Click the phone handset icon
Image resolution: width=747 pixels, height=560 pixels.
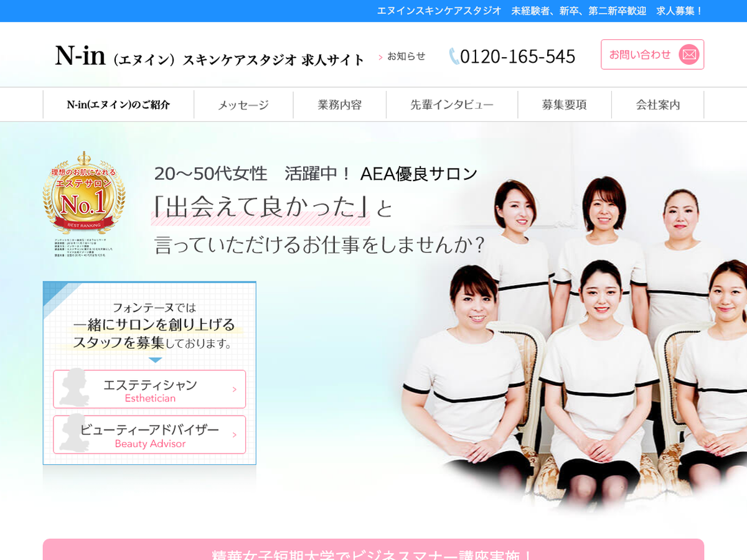coord(454,57)
